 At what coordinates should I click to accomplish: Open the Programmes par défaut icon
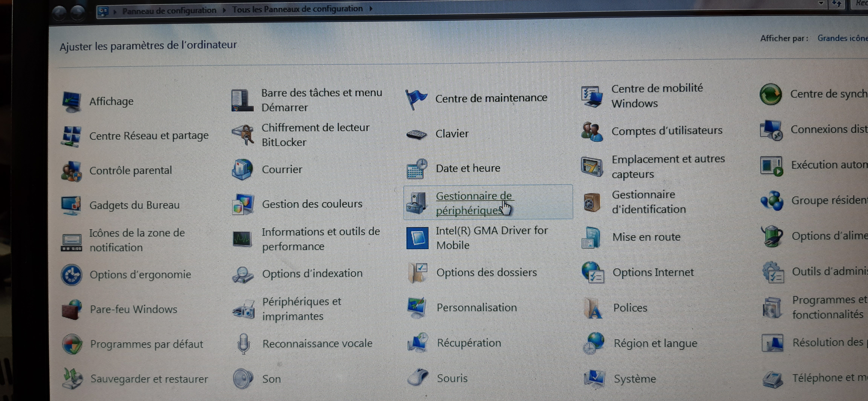tap(72, 344)
